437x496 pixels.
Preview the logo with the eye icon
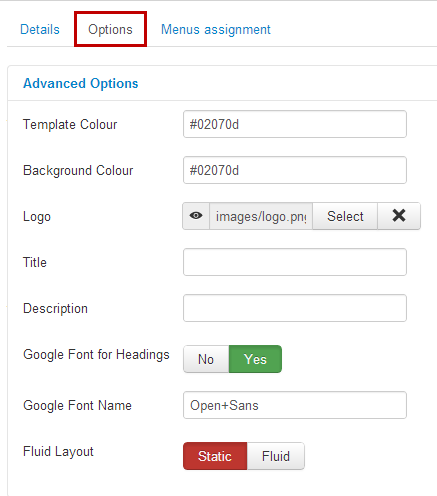(x=196, y=216)
